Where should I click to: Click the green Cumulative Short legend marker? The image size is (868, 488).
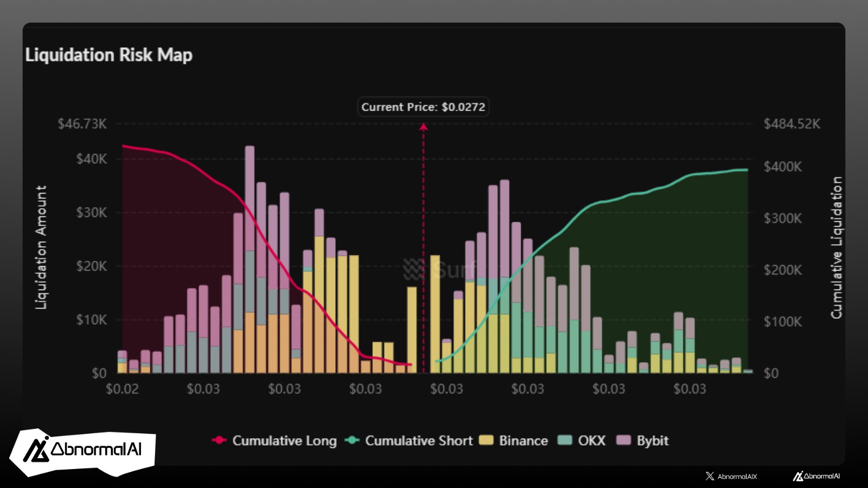(x=352, y=440)
